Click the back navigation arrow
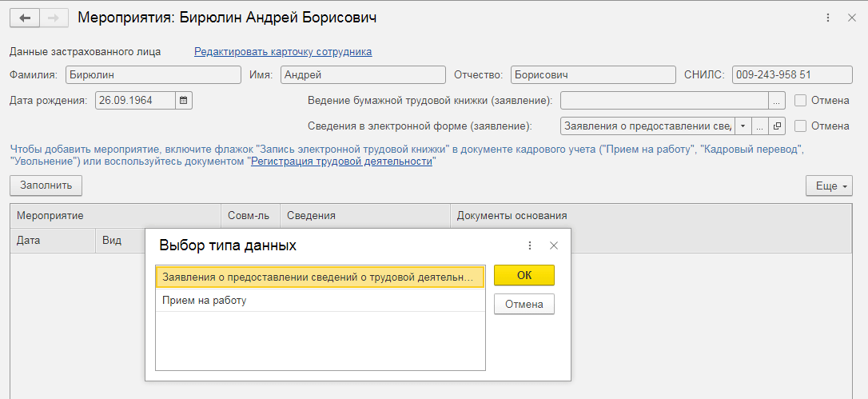Screen dimensions: 868x399 pos(24,18)
